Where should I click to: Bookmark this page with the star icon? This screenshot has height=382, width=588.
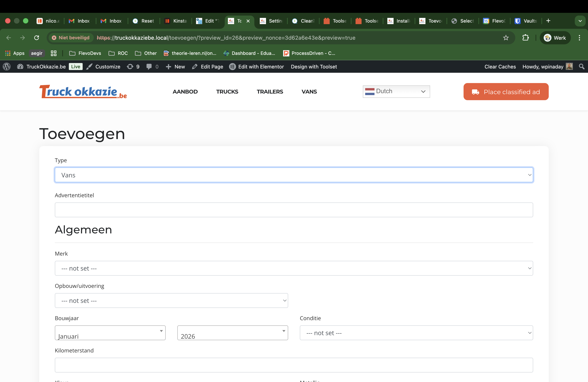[506, 38]
